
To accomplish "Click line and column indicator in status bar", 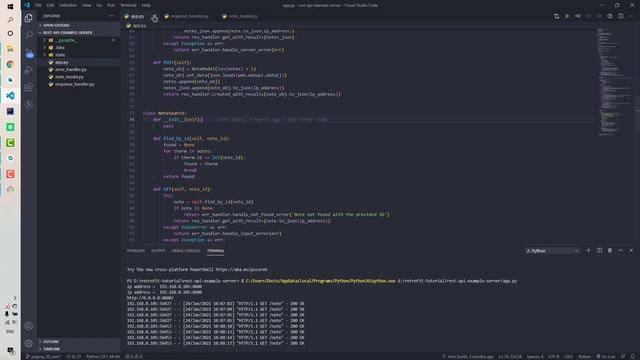I will tap(510, 357).
